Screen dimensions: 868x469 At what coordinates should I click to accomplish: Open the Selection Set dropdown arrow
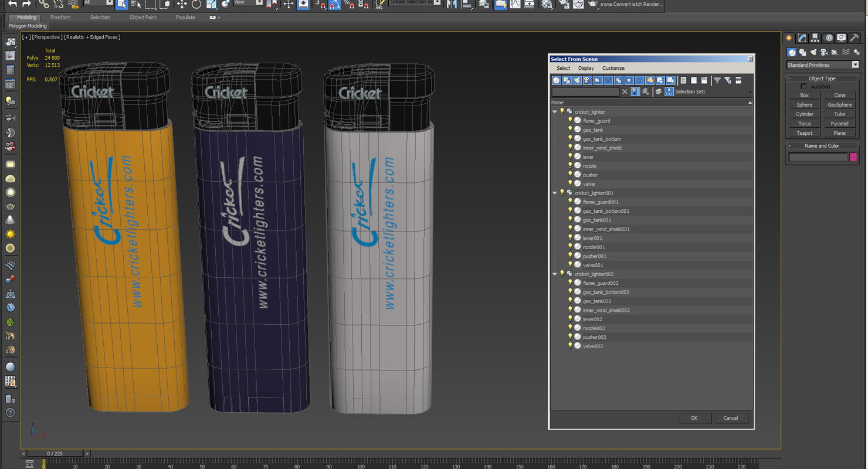point(750,92)
